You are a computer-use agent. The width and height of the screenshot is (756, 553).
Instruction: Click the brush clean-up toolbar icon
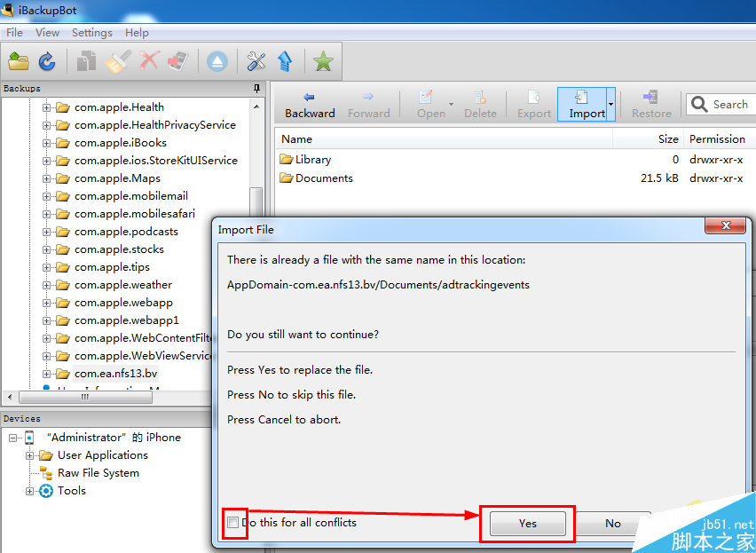coord(117,62)
